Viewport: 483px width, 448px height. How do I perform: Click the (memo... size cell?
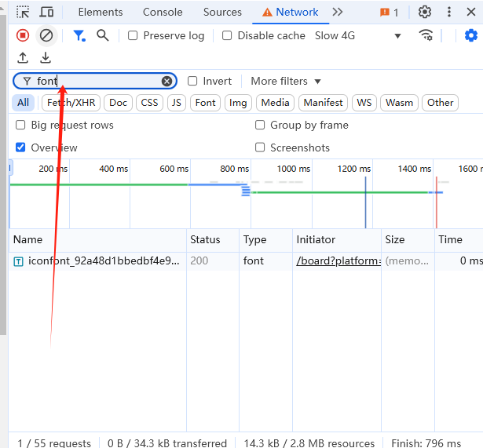coord(407,261)
